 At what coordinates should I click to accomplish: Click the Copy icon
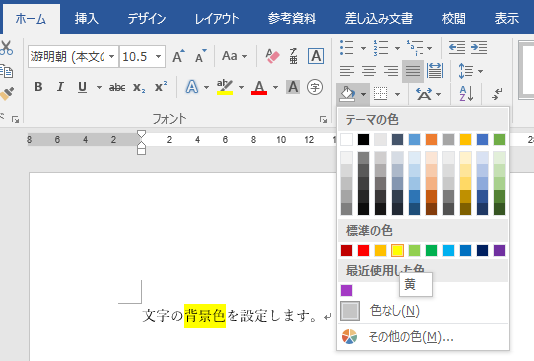pos(6,71)
